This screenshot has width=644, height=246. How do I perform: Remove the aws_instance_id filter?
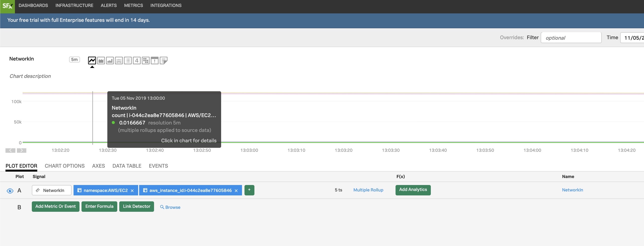(236, 191)
